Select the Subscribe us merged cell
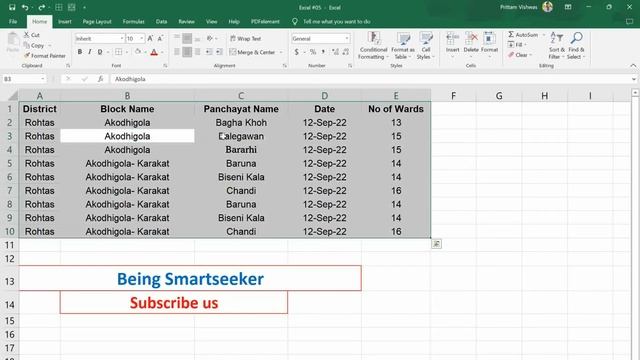640x360 pixels. point(174,302)
